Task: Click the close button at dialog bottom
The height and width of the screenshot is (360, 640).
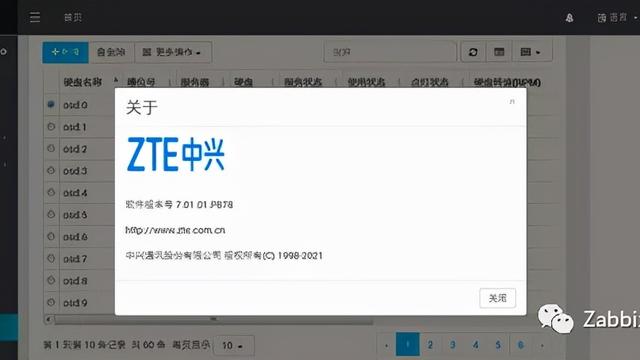Action: (x=498, y=298)
